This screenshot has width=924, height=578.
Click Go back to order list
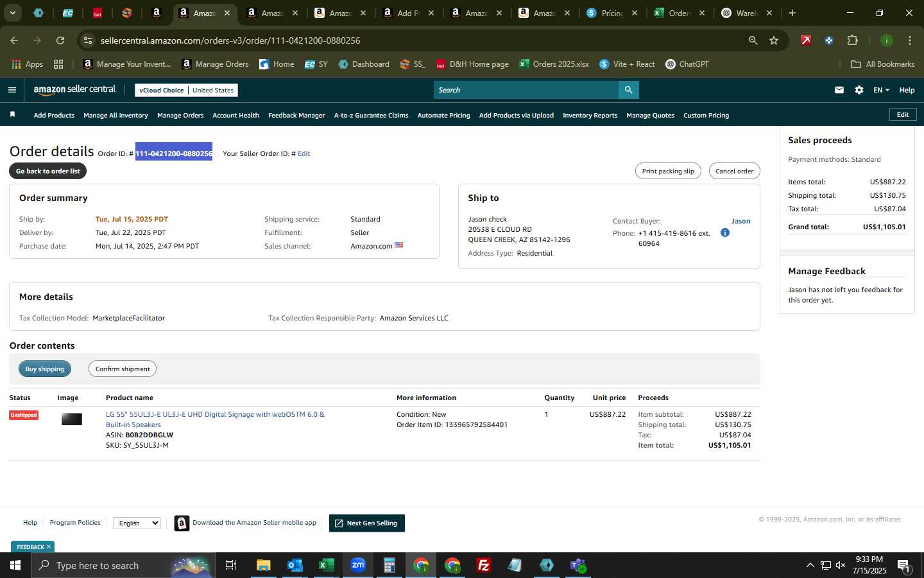coord(47,171)
